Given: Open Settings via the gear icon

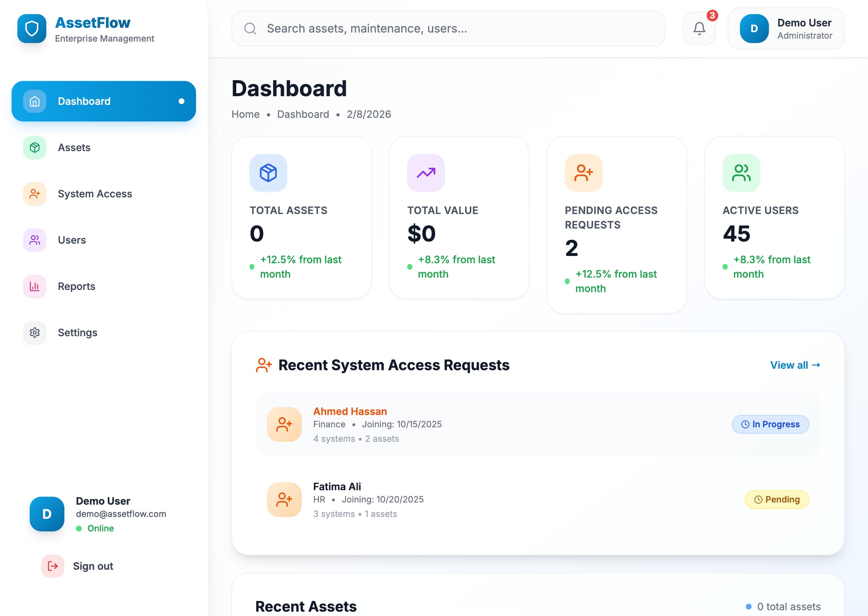Looking at the screenshot, I should pos(34,333).
